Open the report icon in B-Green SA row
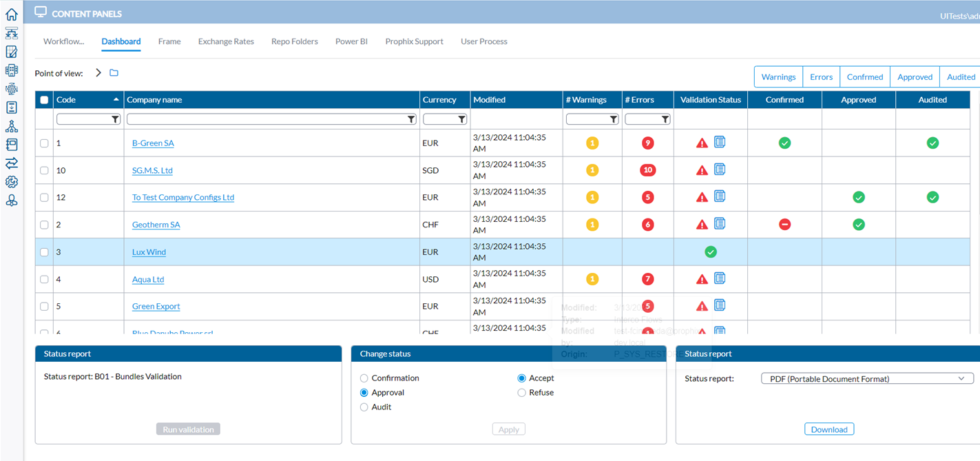The image size is (980, 461). point(720,142)
